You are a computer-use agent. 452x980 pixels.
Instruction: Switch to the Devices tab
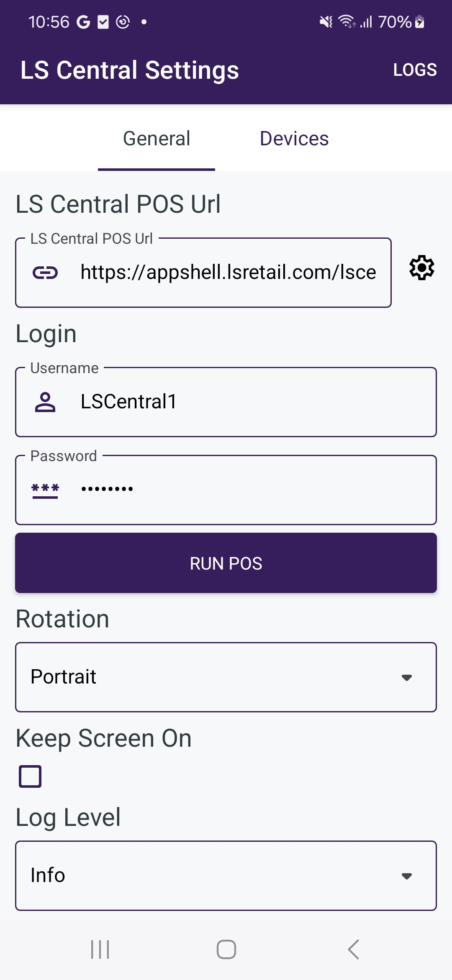pos(294,139)
